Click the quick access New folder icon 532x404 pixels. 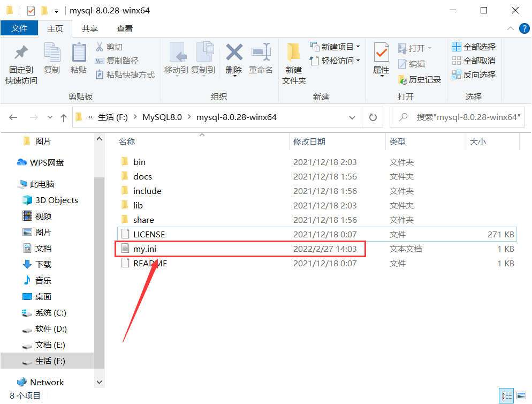[44, 11]
